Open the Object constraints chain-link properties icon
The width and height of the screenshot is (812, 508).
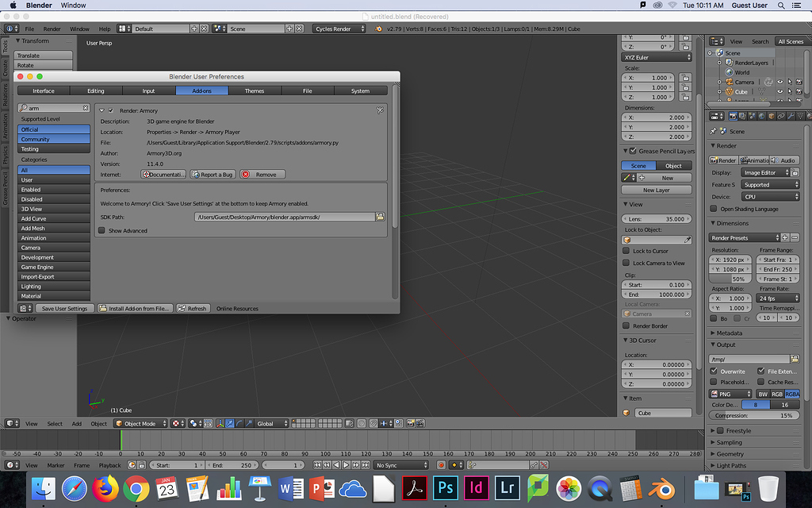point(781,117)
